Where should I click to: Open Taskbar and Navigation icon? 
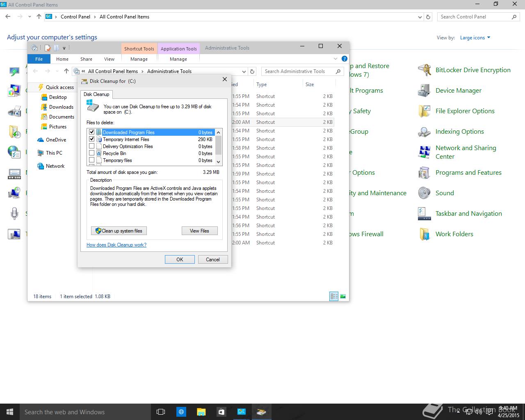pyautogui.click(x=425, y=214)
